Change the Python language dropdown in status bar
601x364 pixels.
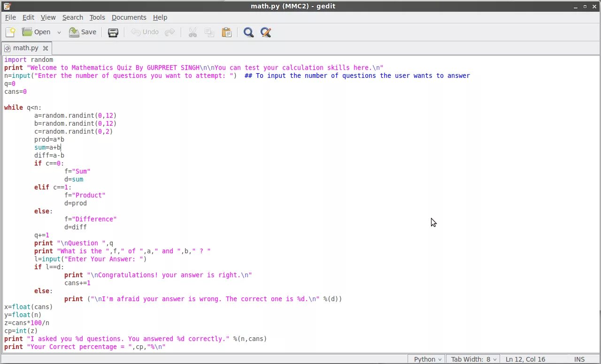pyautogui.click(x=428, y=359)
